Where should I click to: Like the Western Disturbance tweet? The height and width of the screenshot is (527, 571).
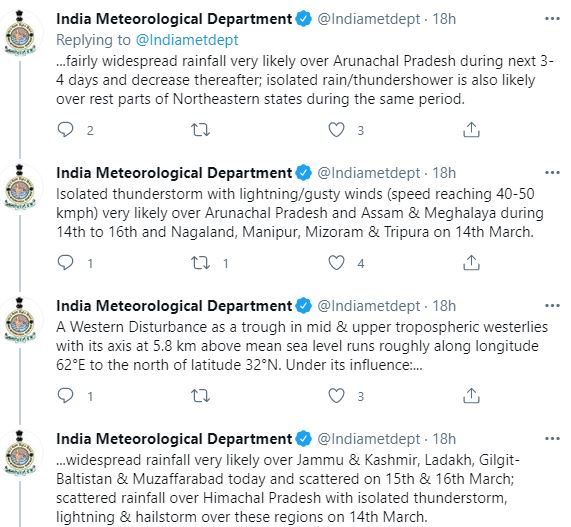tap(336, 396)
